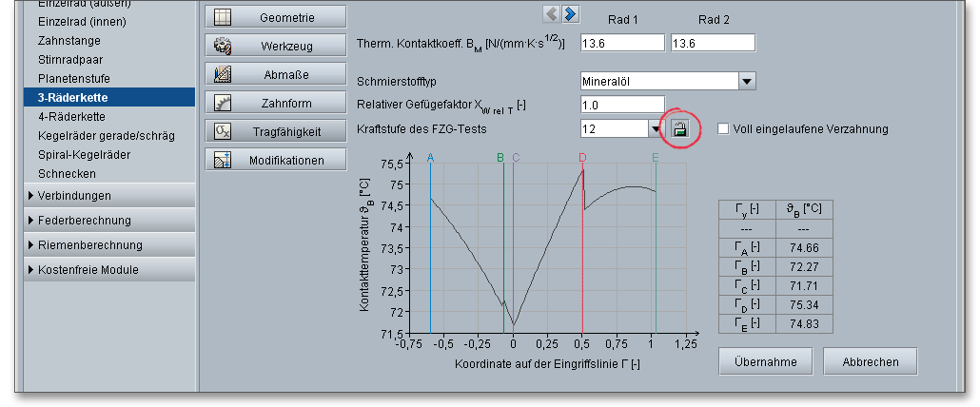Click the right navigation arrow icon
The image size is (980, 407).
coord(570,13)
